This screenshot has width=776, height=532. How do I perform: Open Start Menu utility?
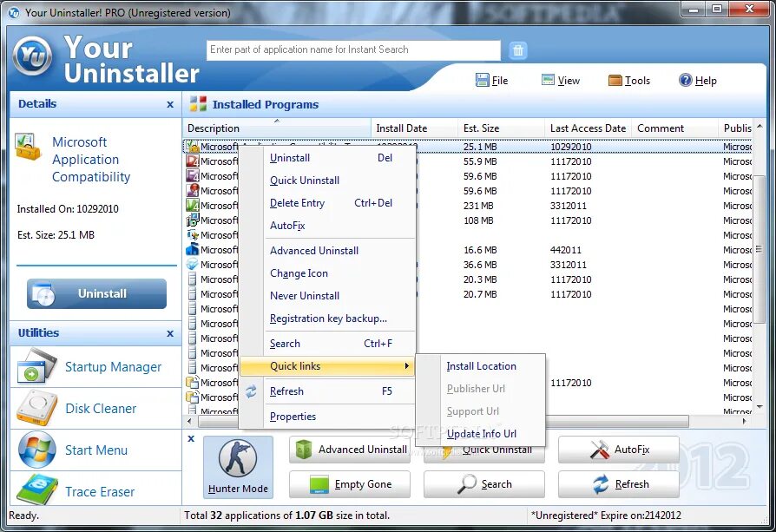click(x=95, y=450)
